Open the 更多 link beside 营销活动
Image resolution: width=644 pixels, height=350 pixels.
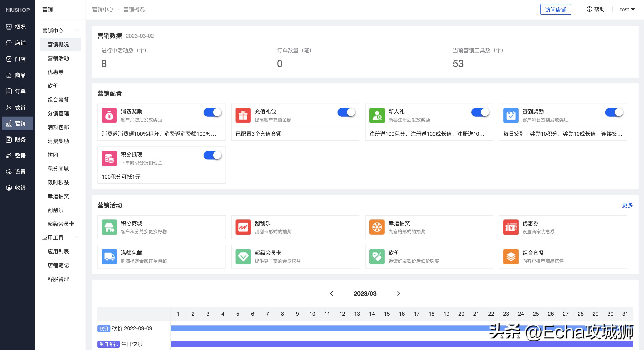tap(627, 205)
